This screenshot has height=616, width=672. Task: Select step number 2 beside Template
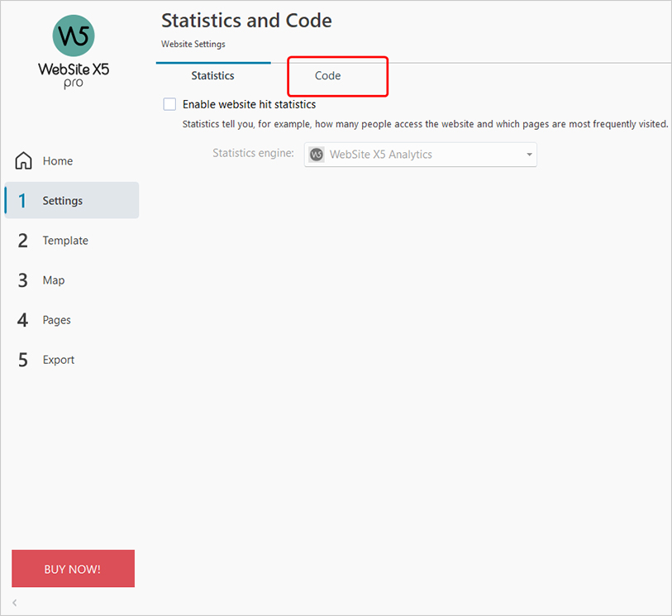(23, 241)
